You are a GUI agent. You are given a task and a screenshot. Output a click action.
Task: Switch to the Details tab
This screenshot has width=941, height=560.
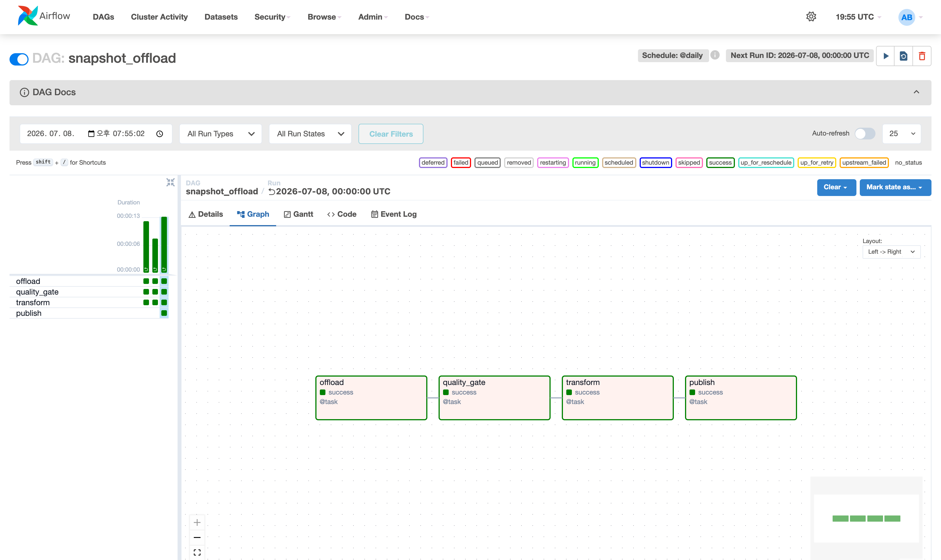pos(206,214)
